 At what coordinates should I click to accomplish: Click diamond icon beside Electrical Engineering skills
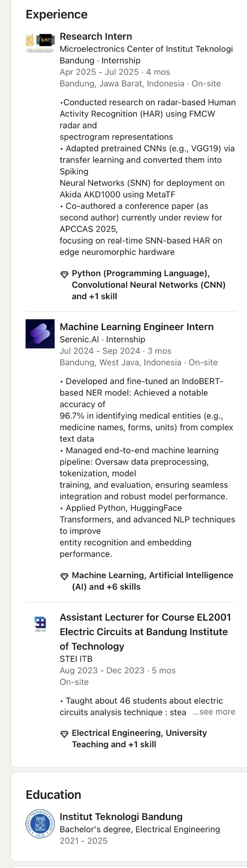(x=64, y=734)
